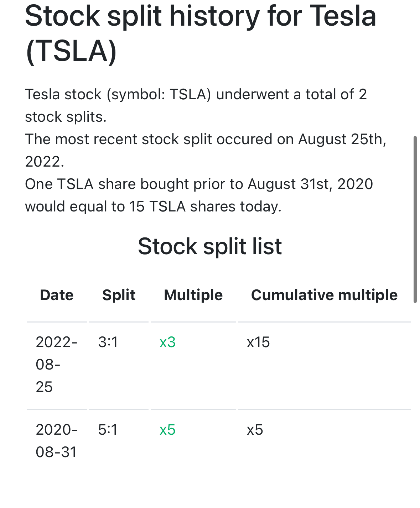Select the Cumulative multiple column header
This screenshot has height=508, width=420.
point(324,295)
